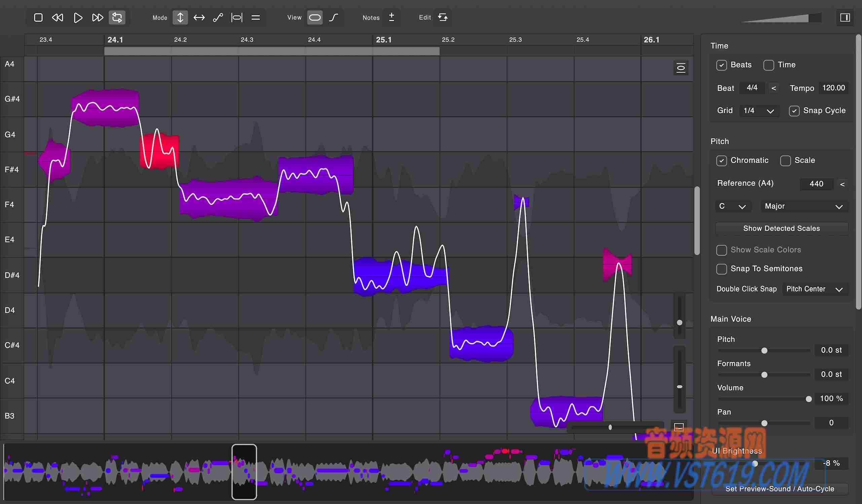
Task: Click the Edit undo/redo arrows icon
Action: click(443, 17)
